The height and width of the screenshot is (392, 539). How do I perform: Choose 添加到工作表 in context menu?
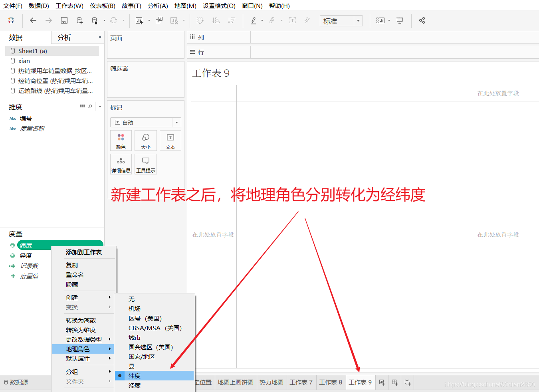(83, 252)
